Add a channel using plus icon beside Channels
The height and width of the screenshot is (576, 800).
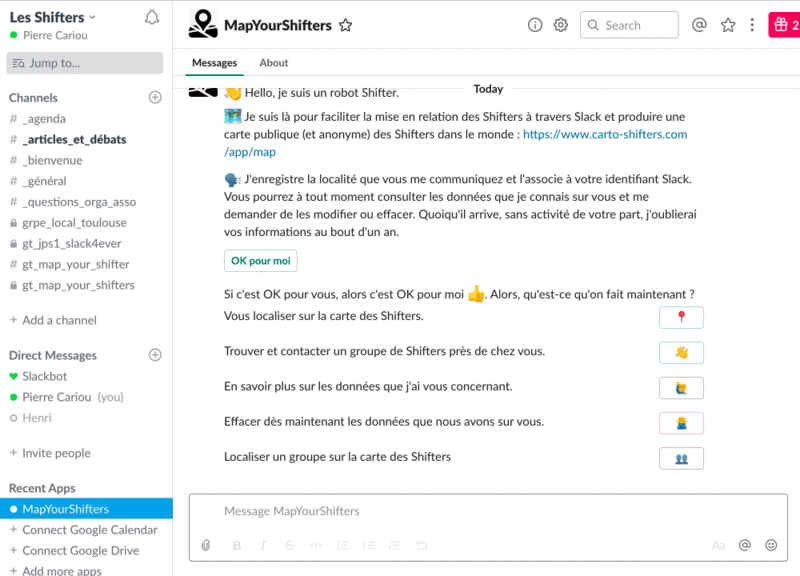point(155,98)
